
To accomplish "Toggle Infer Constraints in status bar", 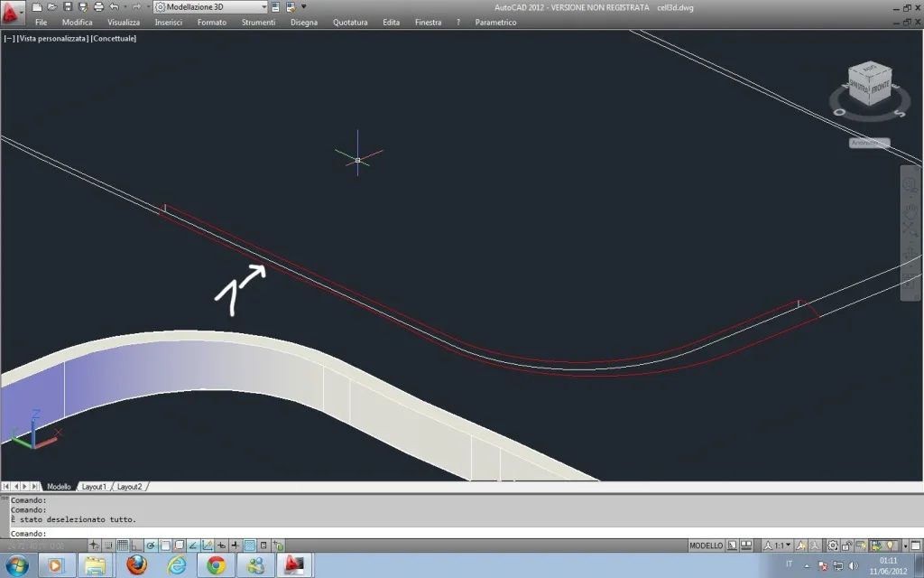I will [x=94, y=545].
